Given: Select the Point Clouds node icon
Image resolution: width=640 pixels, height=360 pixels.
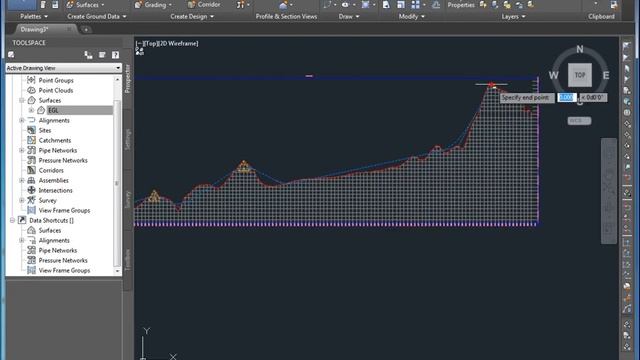Looking at the screenshot, I should coord(31,90).
